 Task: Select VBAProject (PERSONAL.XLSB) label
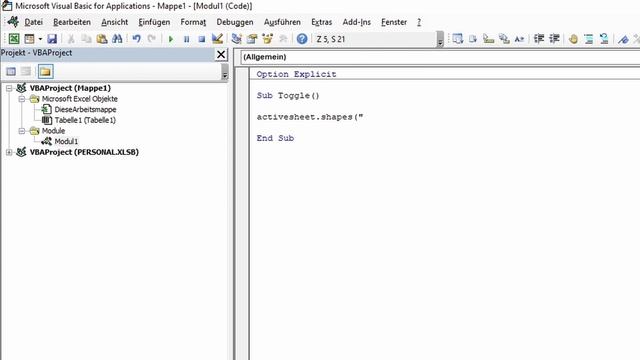84,152
